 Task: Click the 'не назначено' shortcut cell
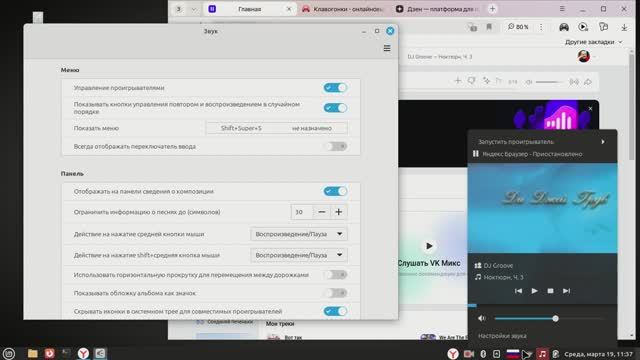coord(312,128)
